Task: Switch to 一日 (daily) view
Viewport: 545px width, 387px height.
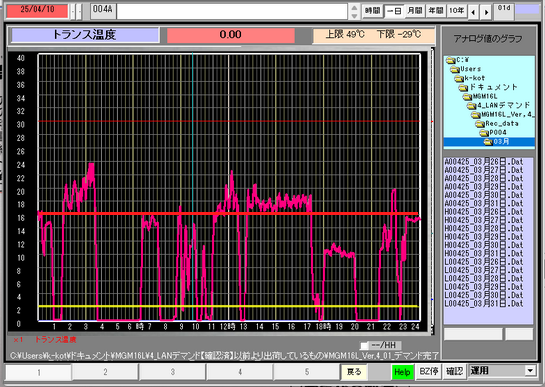Action: tap(394, 11)
